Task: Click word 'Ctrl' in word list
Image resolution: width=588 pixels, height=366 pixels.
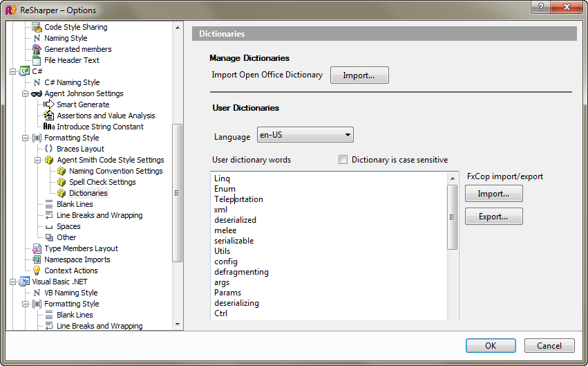Action: [x=221, y=313]
